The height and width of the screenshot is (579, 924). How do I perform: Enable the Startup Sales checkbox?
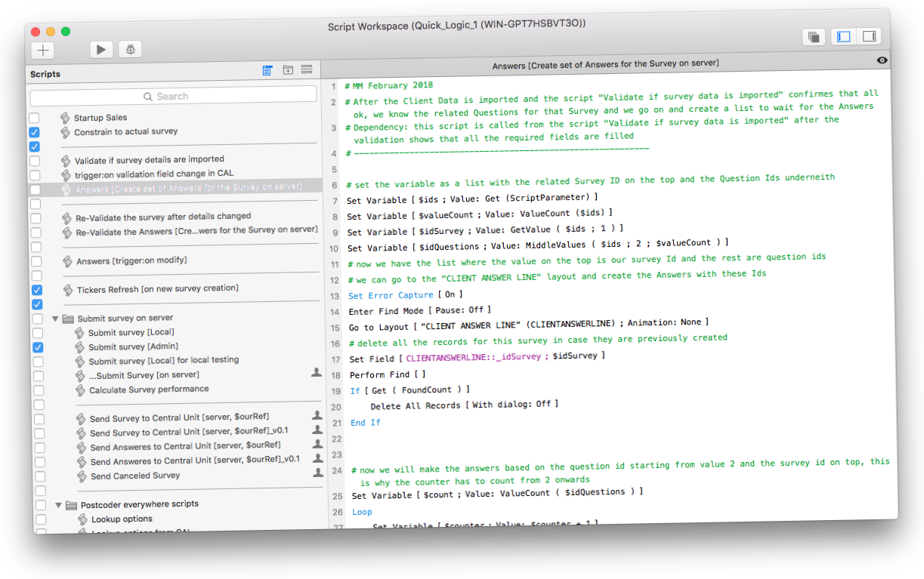[34, 119]
